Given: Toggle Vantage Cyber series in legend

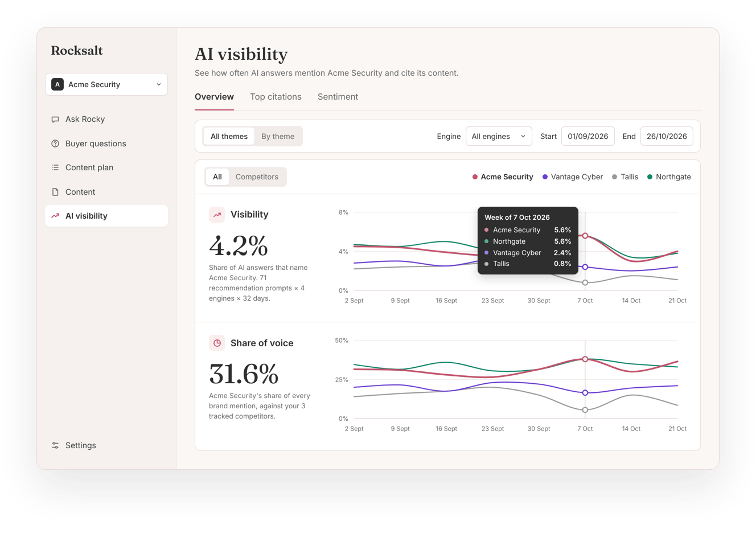Looking at the screenshot, I should (x=572, y=177).
